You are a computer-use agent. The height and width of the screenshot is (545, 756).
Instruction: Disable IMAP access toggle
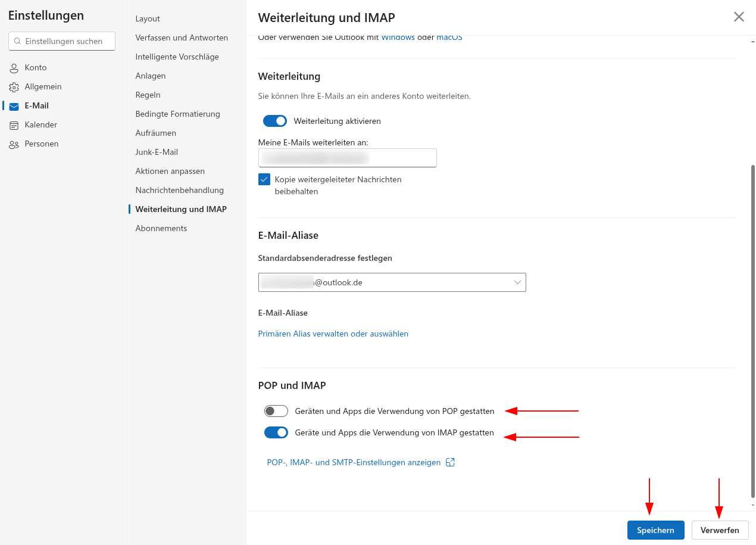click(x=276, y=432)
